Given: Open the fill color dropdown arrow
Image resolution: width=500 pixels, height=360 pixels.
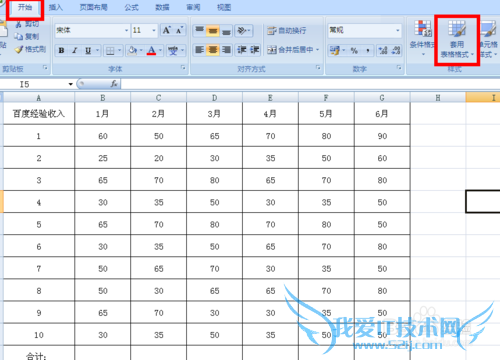Looking at the screenshot, I should (141, 50).
